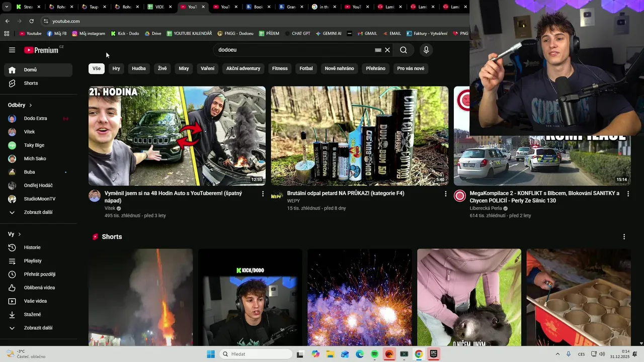
Task: Open Ondřej Hodáč channel subscription
Action: pyautogui.click(x=38, y=186)
